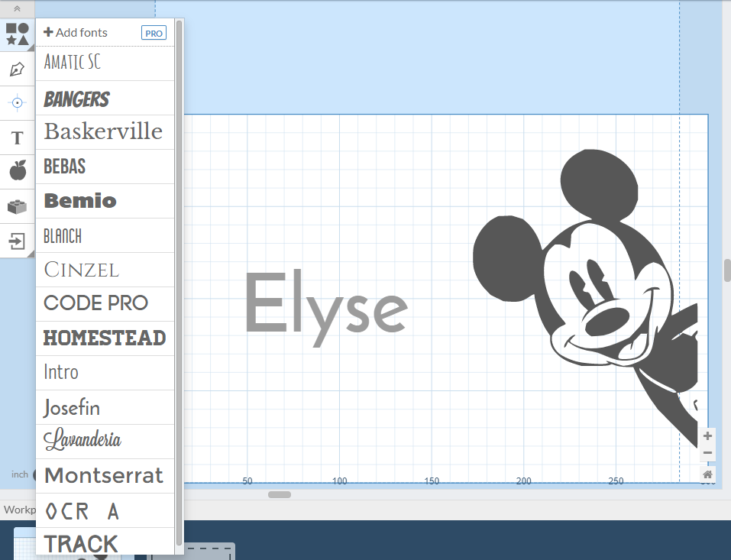The height and width of the screenshot is (560, 731).
Task: Choose the Track font
Action: pos(105,542)
